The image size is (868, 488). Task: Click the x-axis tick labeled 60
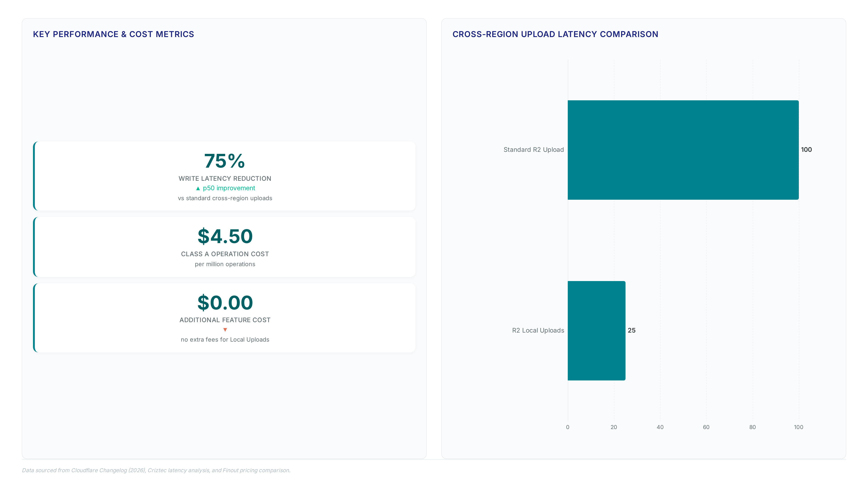pyautogui.click(x=706, y=427)
